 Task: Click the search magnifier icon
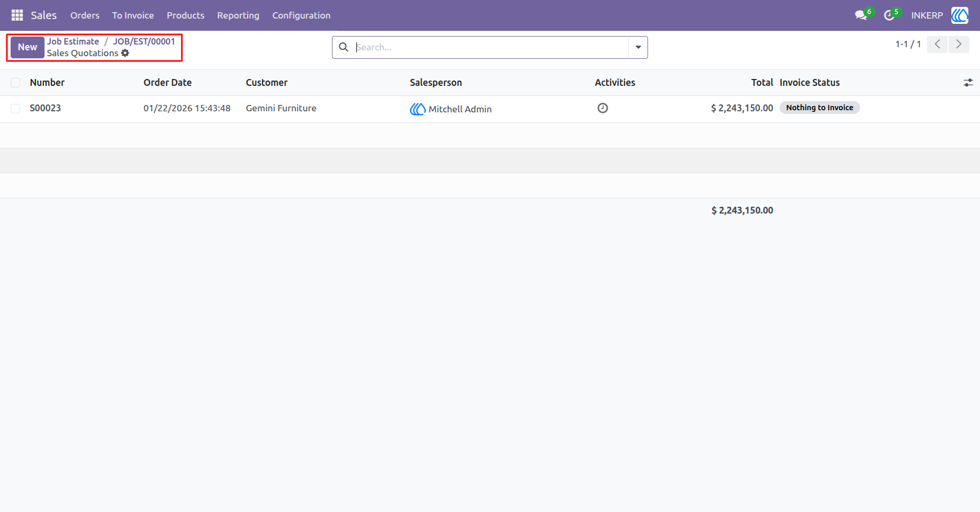click(344, 47)
